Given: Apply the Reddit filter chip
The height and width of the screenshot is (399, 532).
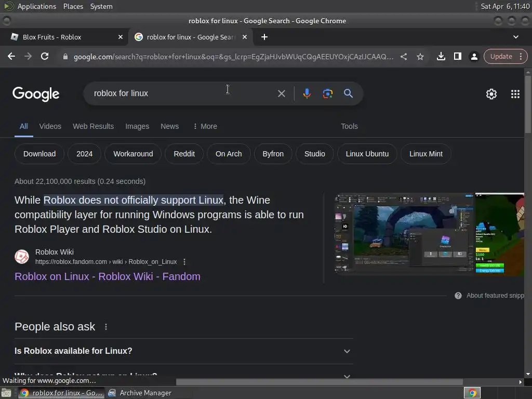Looking at the screenshot, I should tap(184, 154).
